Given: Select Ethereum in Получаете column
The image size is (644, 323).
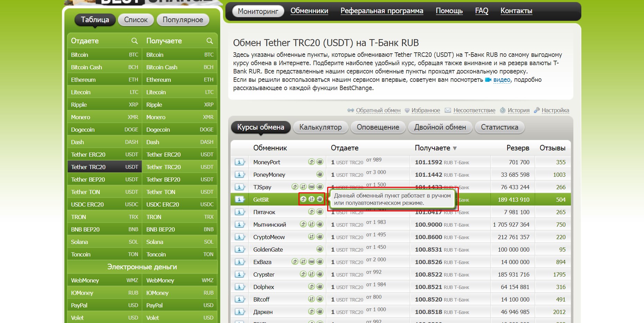Looking at the screenshot, I should [x=180, y=80].
